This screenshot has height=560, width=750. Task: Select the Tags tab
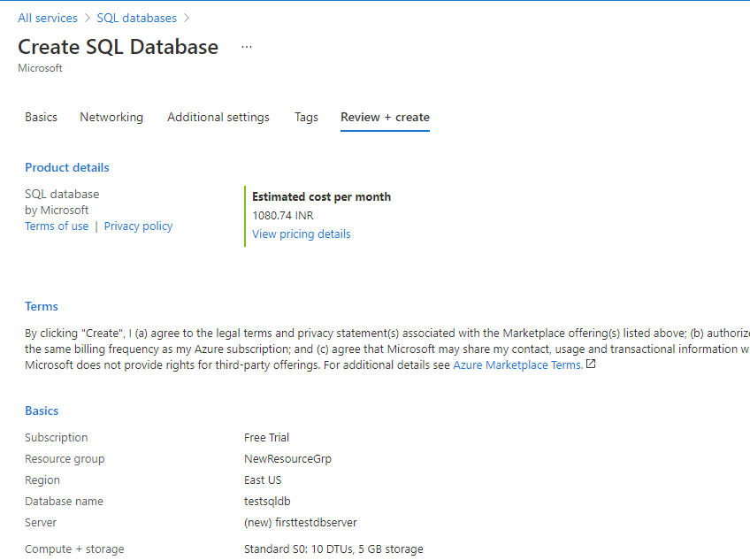pyautogui.click(x=306, y=118)
